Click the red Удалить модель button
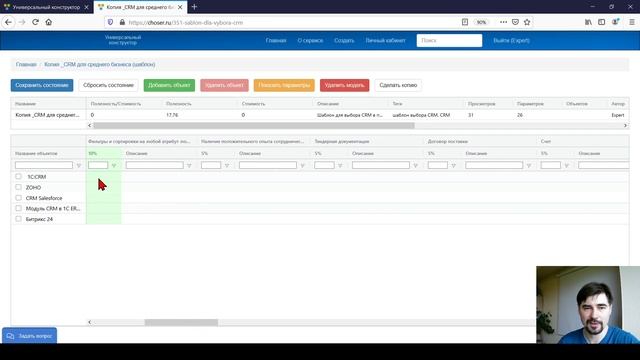 [344, 85]
